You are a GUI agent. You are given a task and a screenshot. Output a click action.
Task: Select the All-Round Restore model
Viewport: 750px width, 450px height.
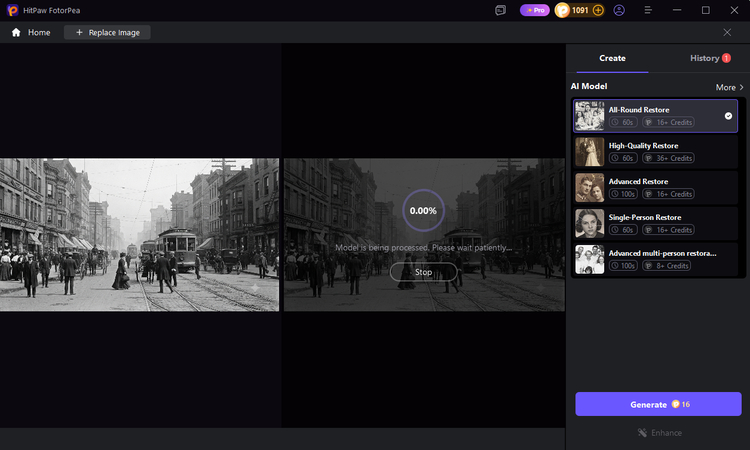pos(655,116)
